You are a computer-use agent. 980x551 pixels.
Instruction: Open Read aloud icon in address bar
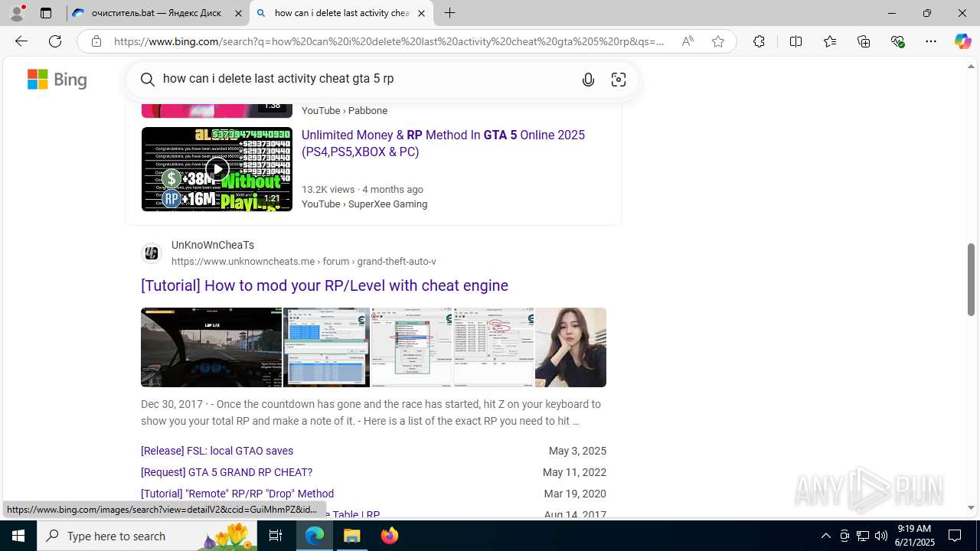pos(688,41)
